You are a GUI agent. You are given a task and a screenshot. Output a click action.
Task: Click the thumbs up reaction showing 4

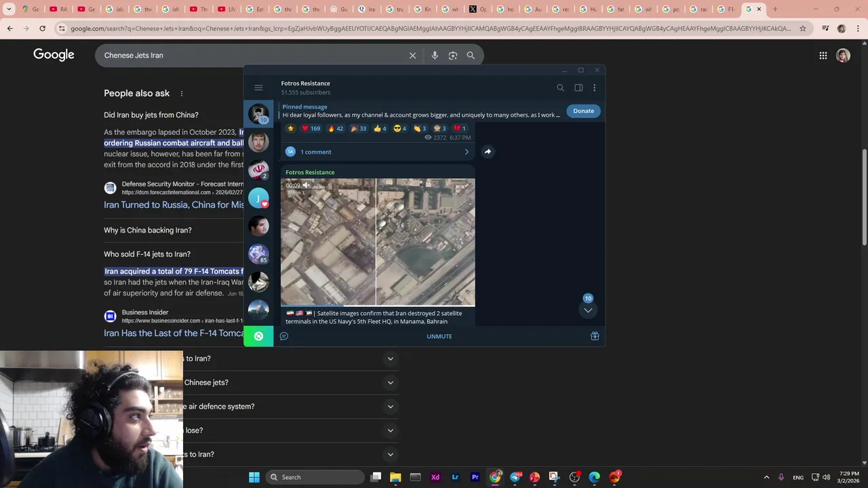click(380, 128)
